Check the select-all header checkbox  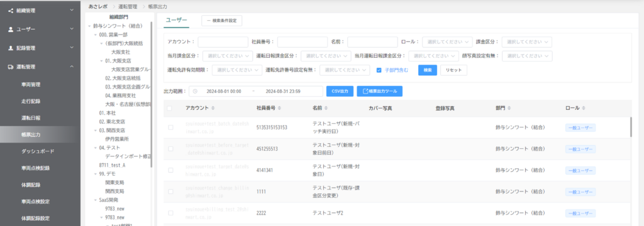(170, 108)
